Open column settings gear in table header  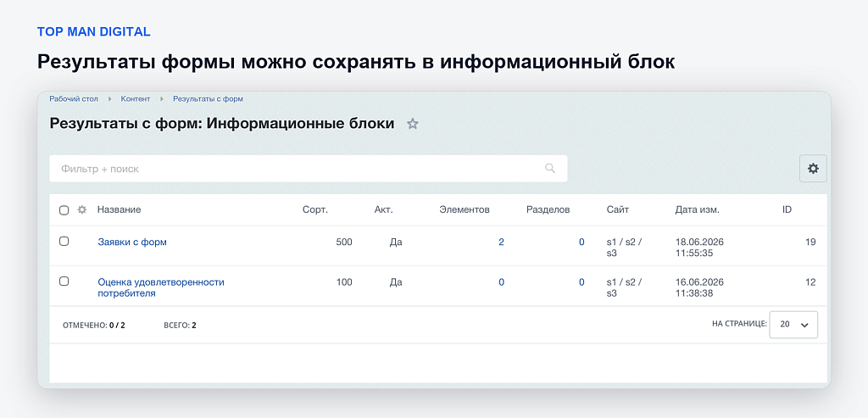pos(82,209)
